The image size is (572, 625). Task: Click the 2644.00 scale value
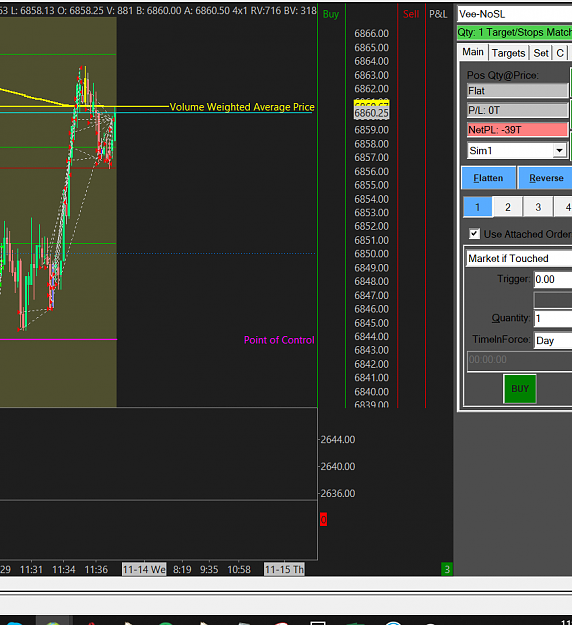pyautogui.click(x=338, y=440)
